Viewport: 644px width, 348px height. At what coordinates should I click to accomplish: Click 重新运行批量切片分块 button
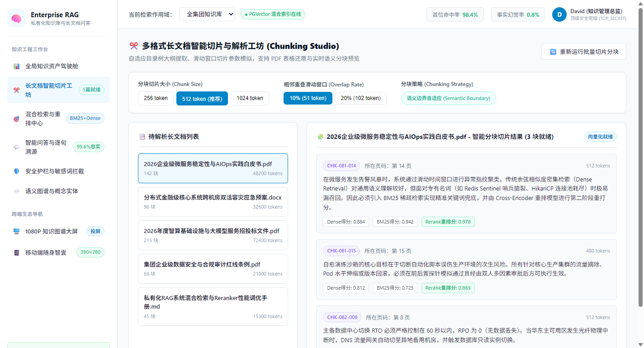[584, 52]
